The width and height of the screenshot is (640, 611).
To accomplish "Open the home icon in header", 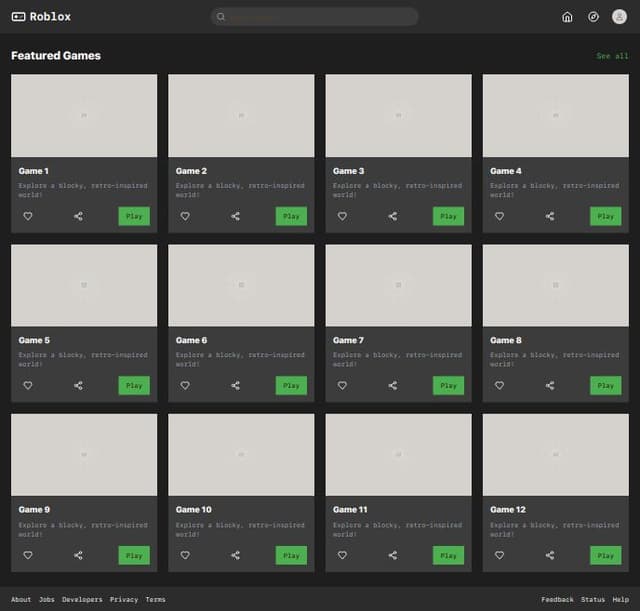I will pos(567,17).
